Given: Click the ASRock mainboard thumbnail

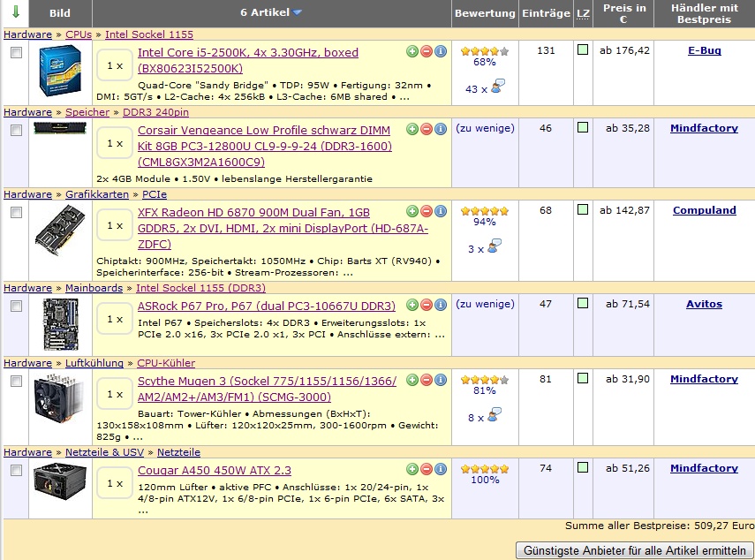Looking at the screenshot, I should [x=61, y=324].
